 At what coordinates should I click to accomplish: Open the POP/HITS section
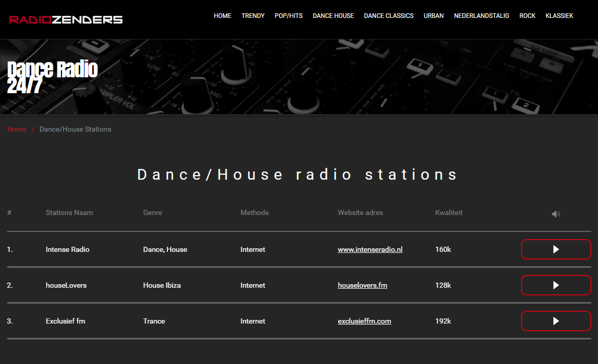coord(288,15)
